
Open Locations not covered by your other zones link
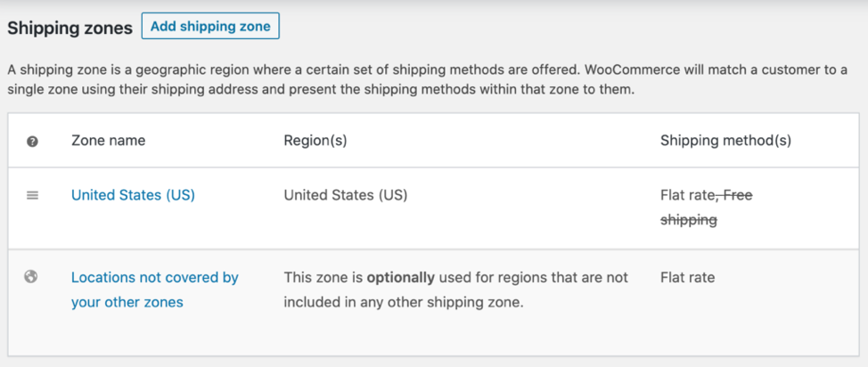click(155, 290)
